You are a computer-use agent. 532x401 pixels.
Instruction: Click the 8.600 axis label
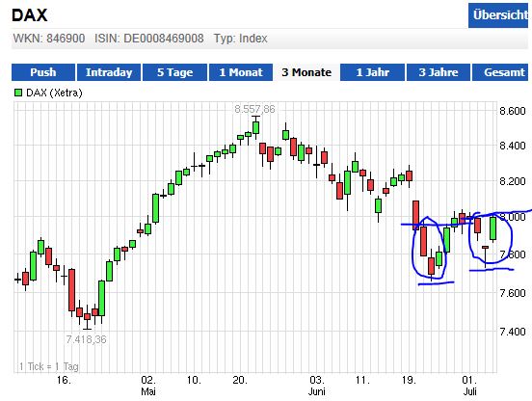(513, 111)
